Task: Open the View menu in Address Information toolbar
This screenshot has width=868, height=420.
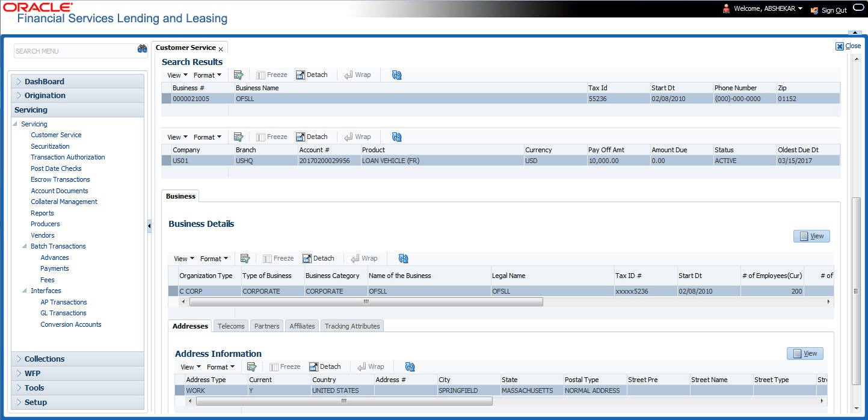Action: [190, 367]
